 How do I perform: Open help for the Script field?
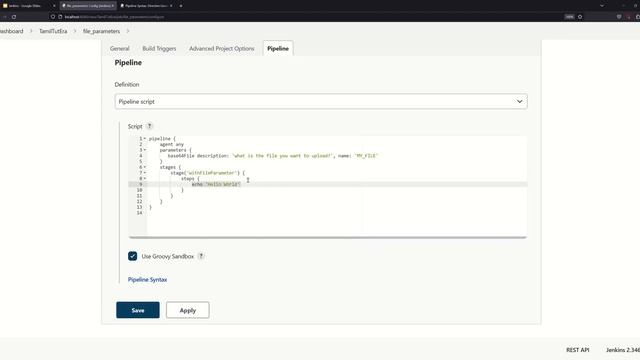tap(149, 126)
